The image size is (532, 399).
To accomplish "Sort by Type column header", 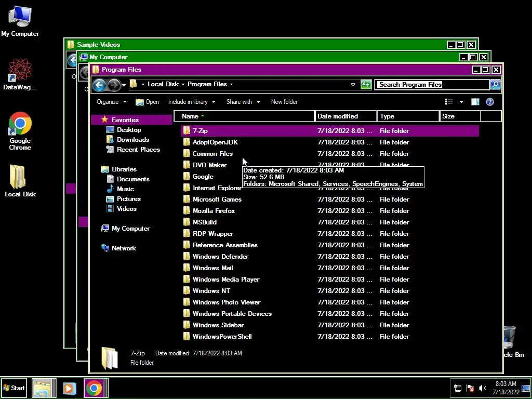I will tap(408, 116).
